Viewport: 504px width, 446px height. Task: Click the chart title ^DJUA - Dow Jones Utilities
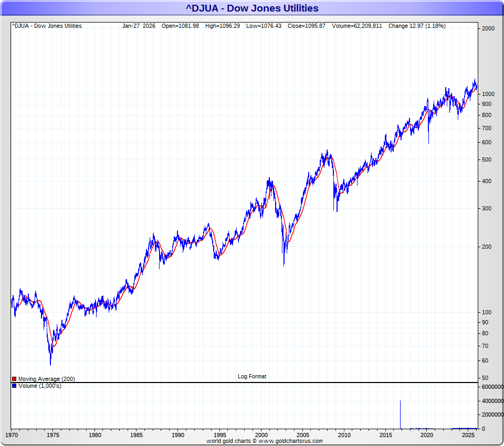click(x=251, y=8)
